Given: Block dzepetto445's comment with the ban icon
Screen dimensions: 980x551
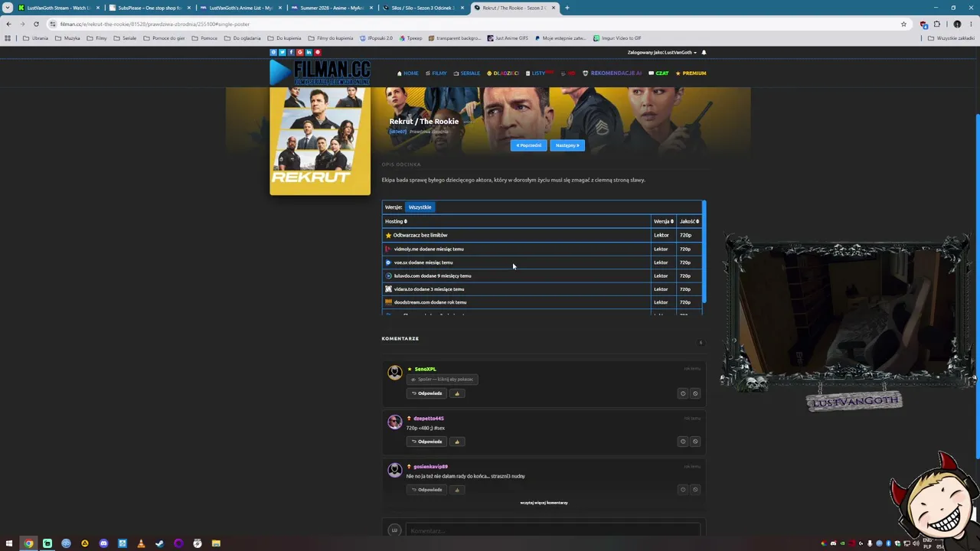Looking at the screenshot, I should pyautogui.click(x=695, y=442).
